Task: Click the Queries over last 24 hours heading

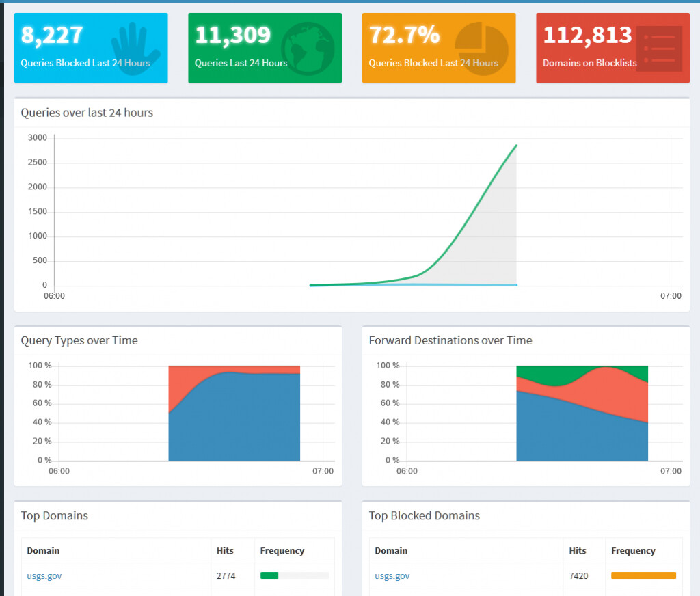Action: [x=87, y=113]
